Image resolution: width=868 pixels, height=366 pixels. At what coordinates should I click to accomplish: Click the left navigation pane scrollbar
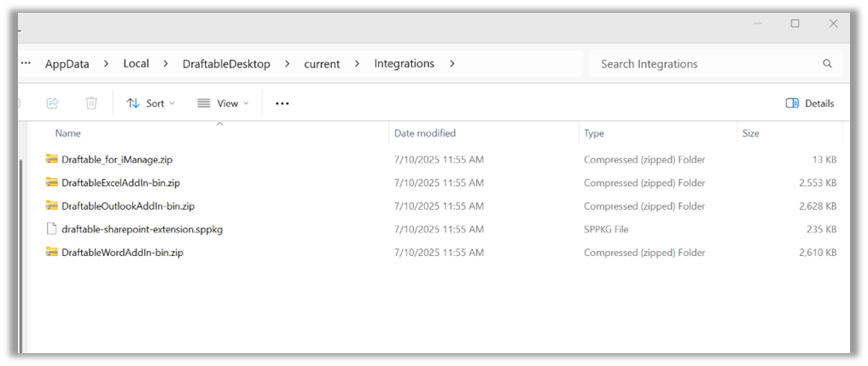tap(21, 255)
